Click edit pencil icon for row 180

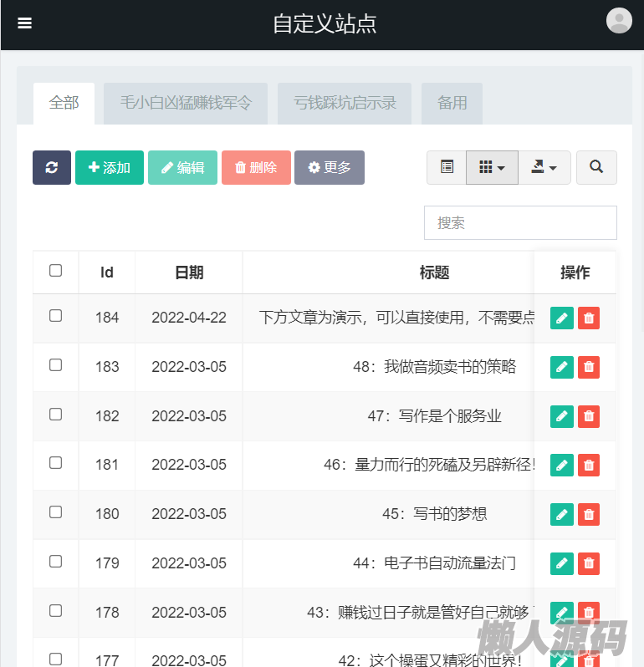coord(562,515)
